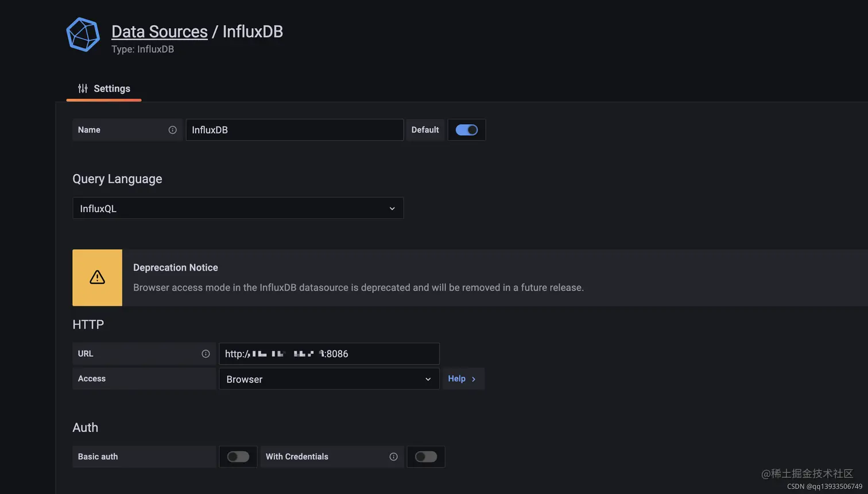Click the HTTP section heading
The height and width of the screenshot is (494, 868).
coord(88,325)
